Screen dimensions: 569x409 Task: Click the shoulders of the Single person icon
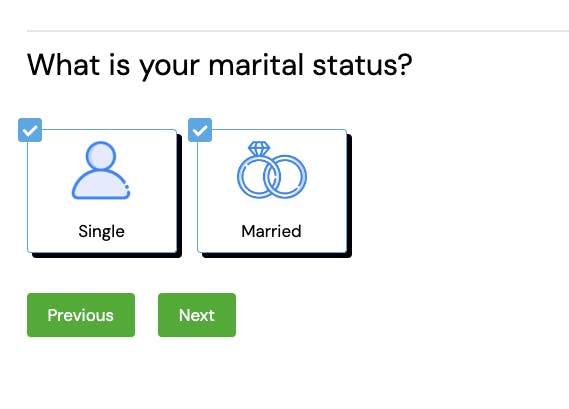[x=101, y=185]
